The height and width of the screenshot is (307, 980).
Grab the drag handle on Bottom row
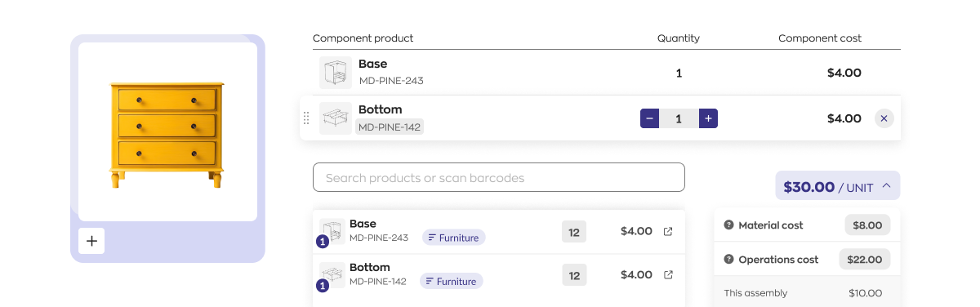[306, 118]
